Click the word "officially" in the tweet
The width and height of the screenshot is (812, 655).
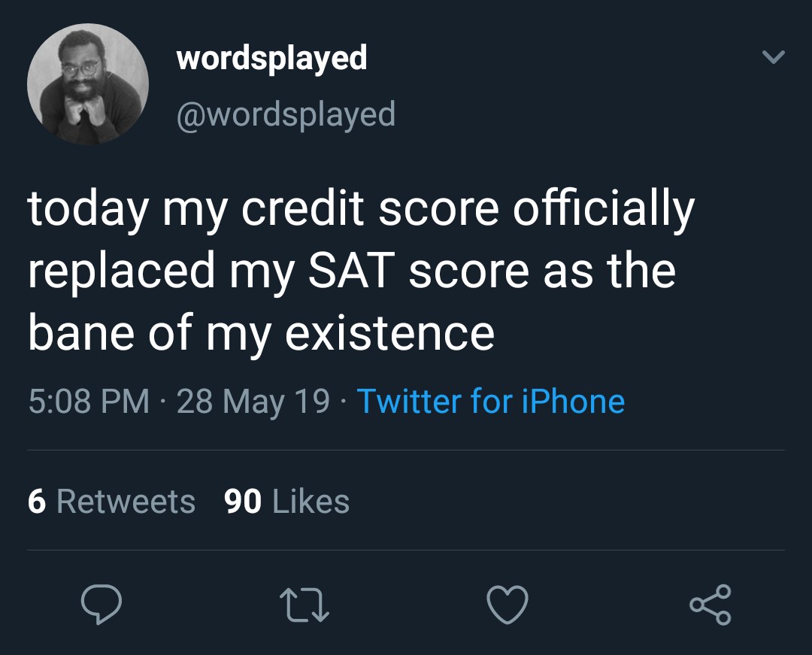pyautogui.click(x=604, y=210)
